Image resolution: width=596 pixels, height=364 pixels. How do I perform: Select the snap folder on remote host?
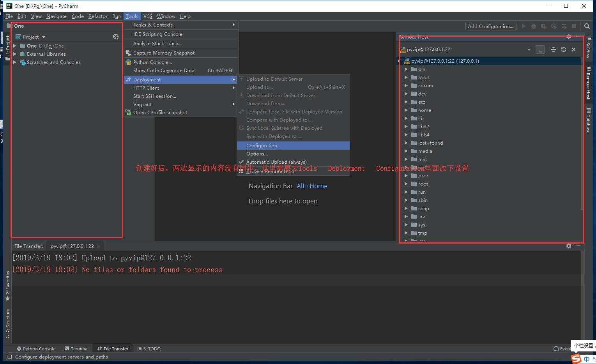[x=489, y=208]
